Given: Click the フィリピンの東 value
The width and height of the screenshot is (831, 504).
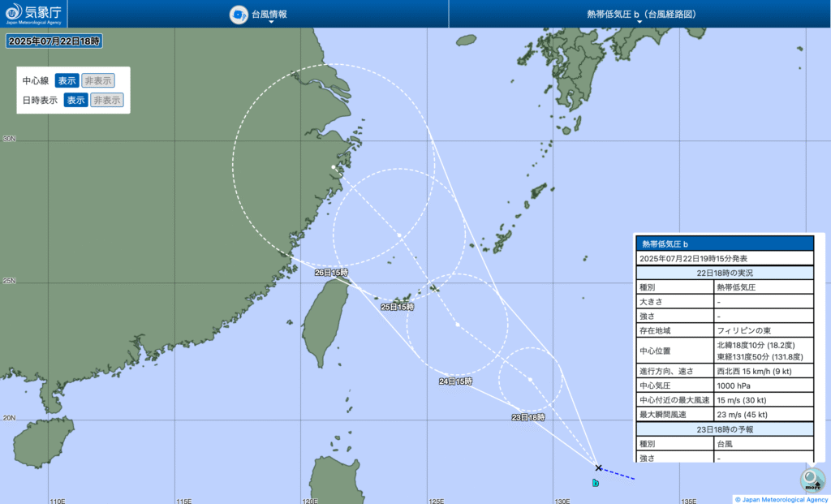Looking at the screenshot, I should click(743, 330).
